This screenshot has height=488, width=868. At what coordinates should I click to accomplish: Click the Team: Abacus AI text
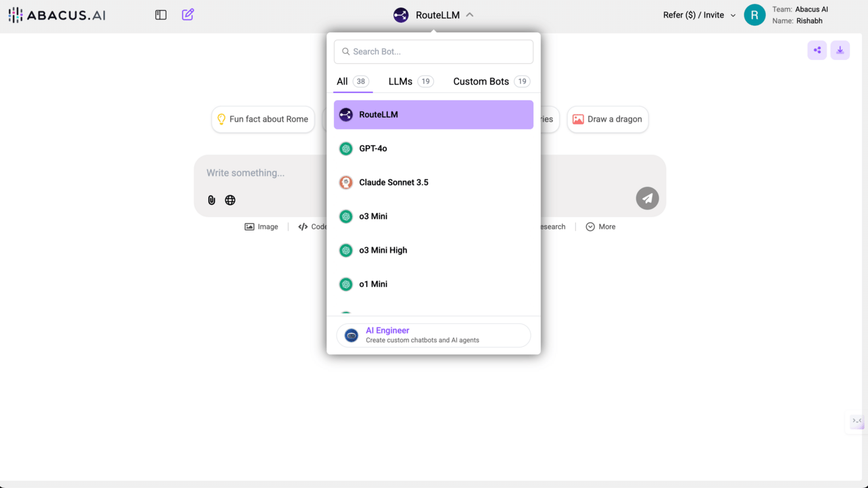point(800,9)
